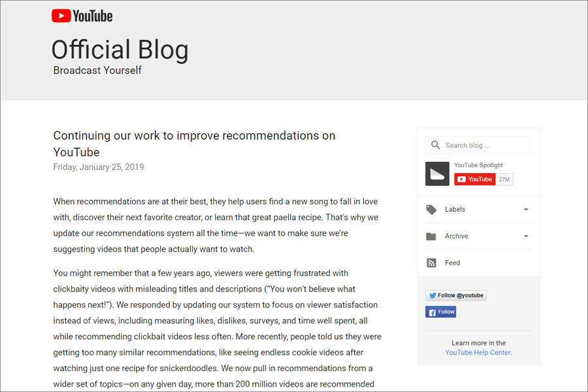Expand the Labels dropdown arrow

(526, 210)
